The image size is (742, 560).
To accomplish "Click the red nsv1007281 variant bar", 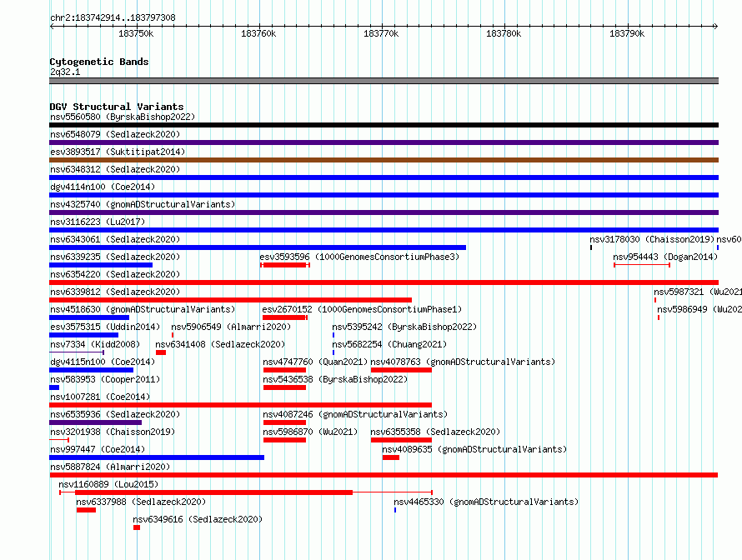I will 240,405.
